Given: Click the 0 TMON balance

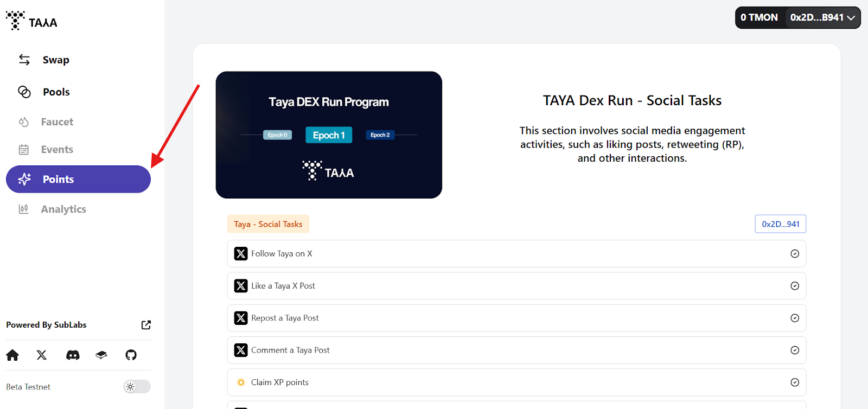Looking at the screenshot, I should tap(759, 17).
